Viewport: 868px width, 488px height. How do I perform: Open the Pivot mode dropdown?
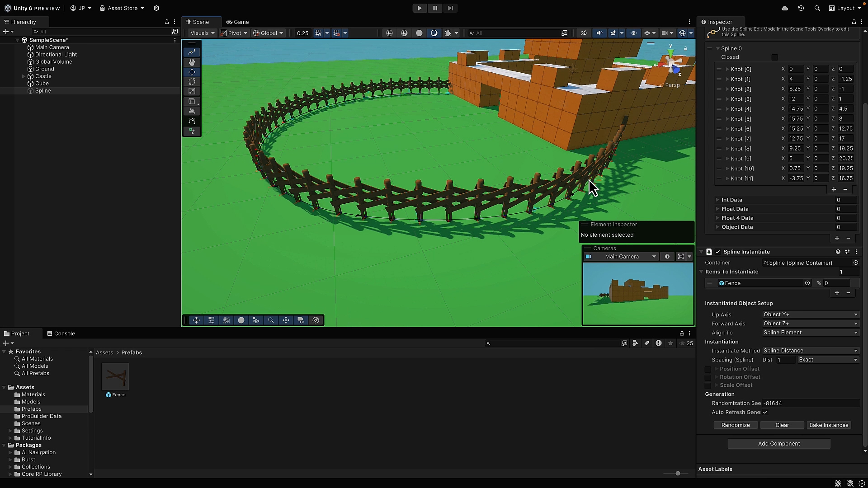click(x=234, y=33)
